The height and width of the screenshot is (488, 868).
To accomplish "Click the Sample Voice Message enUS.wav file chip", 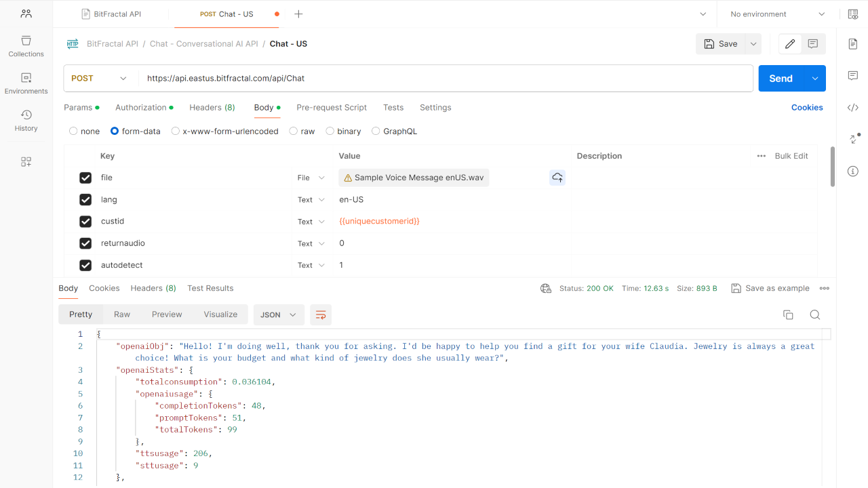I will point(414,178).
